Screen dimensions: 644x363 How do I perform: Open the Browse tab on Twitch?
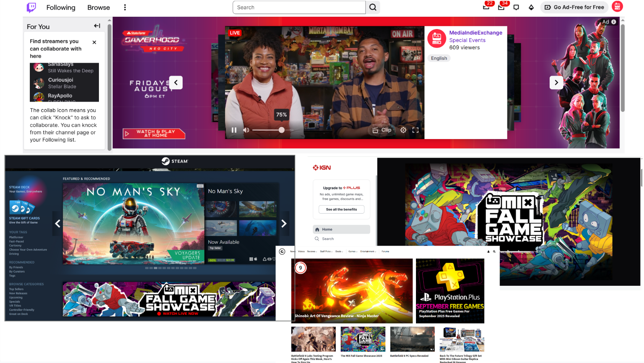[x=99, y=7]
